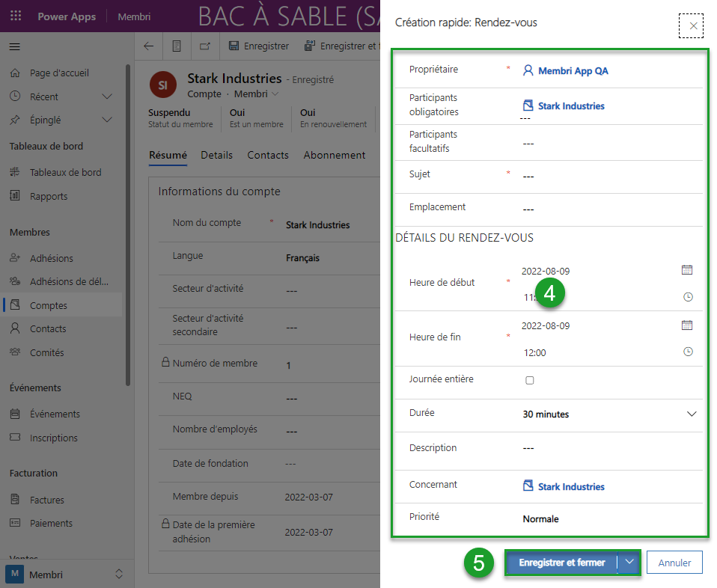This screenshot has height=588, width=717.
Task: Expand the Membri area switcher
Action: pyautogui.click(x=118, y=575)
